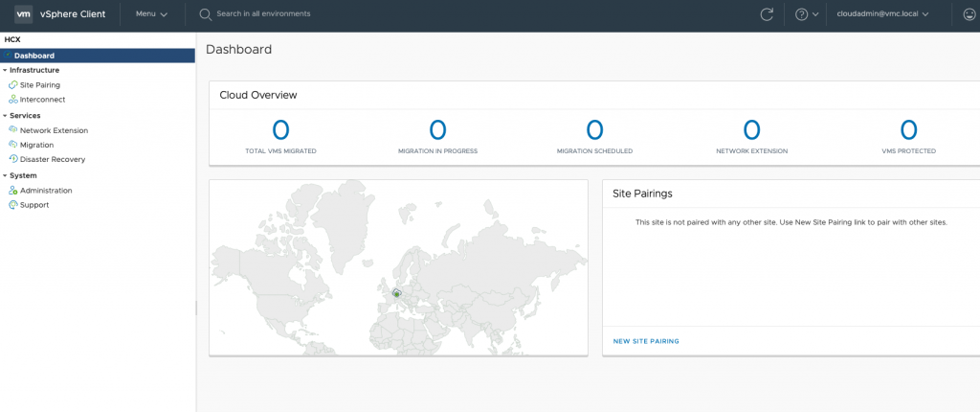Image resolution: width=980 pixels, height=412 pixels.
Task: Open cloudadmin@vmc.local user menu
Action: click(x=882, y=13)
